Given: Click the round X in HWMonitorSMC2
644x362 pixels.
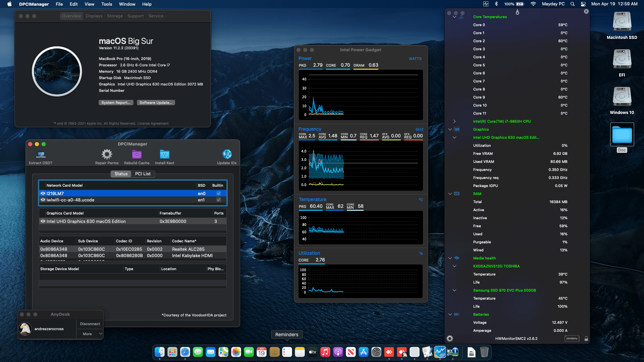Looking at the screenshot, I should click(x=586, y=11).
